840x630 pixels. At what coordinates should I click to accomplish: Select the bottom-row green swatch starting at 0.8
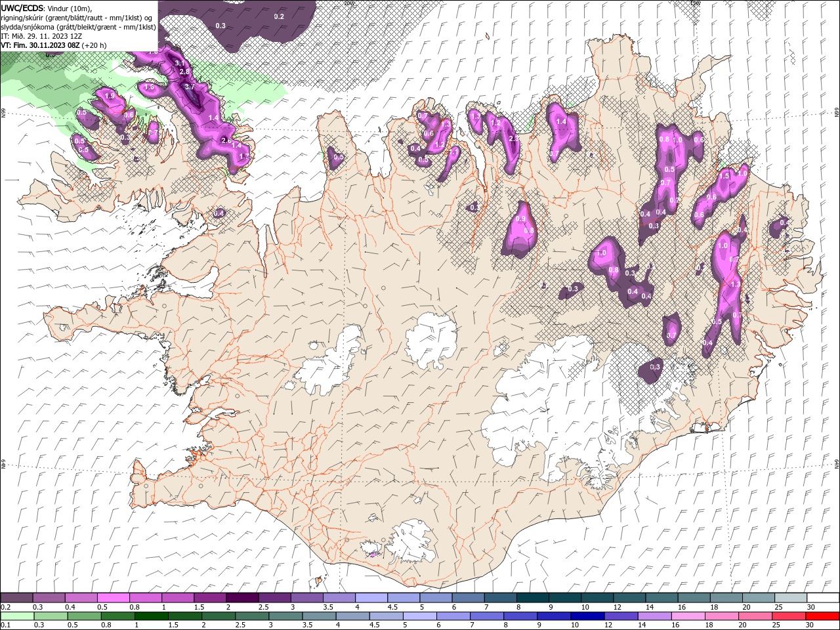coord(117,616)
